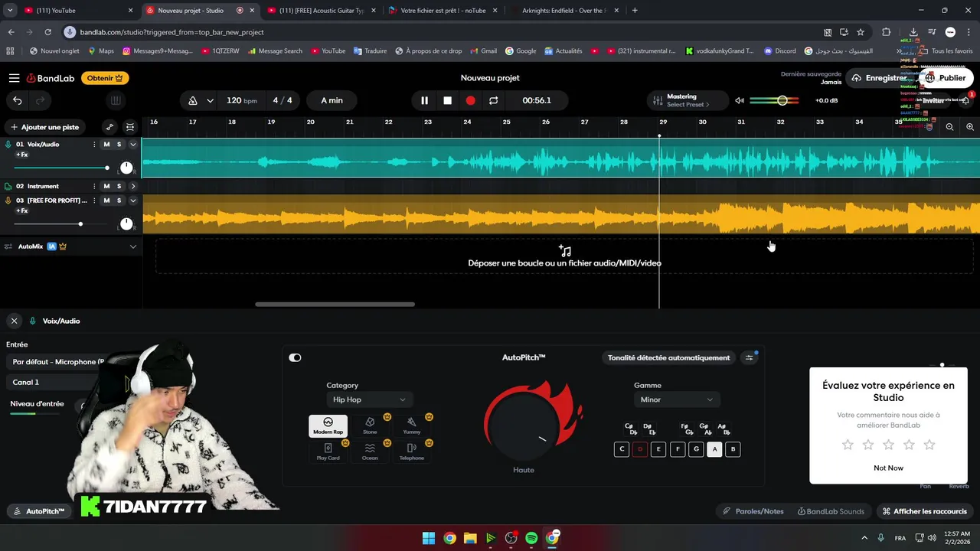Open the A min key selector

(332, 100)
